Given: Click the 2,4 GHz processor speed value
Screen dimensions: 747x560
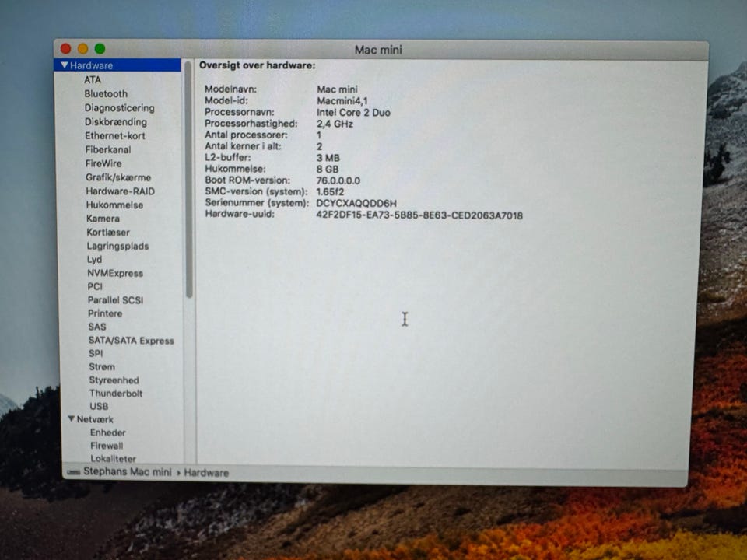Looking at the screenshot, I should pyautogui.click(x=335, y=124).
